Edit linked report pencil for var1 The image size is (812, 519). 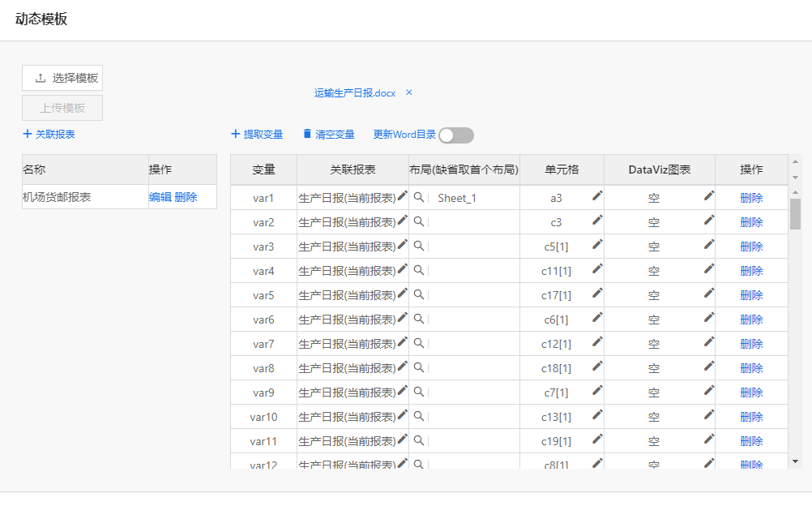pos(403,195)
